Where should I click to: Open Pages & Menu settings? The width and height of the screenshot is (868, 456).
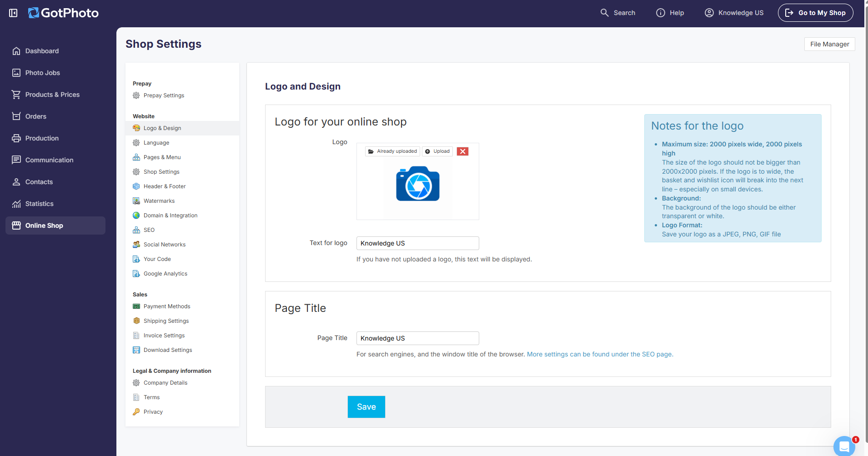182,157
